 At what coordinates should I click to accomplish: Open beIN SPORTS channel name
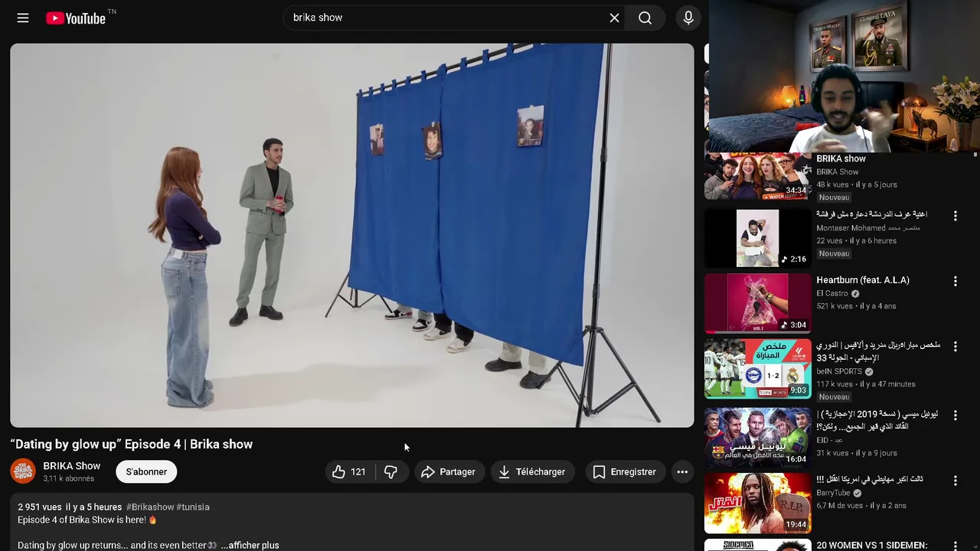tap(839, 372)
